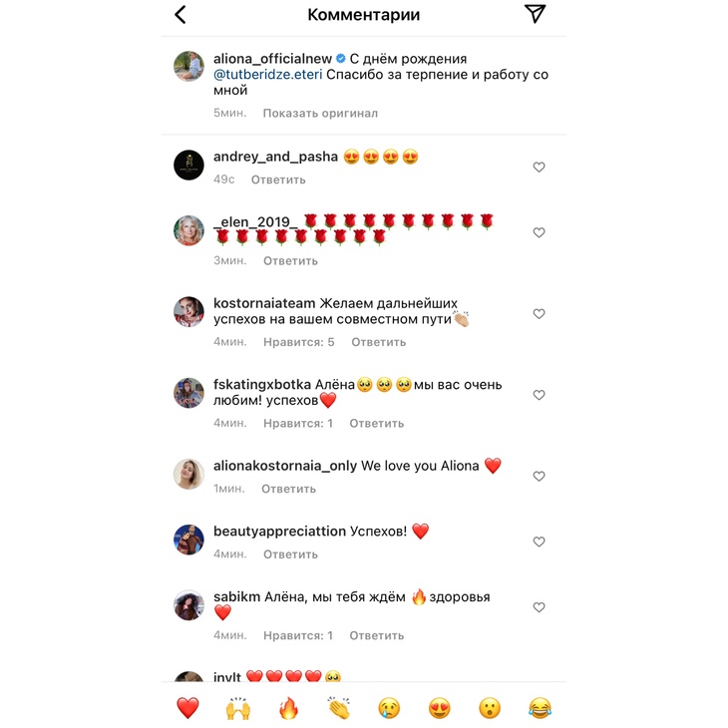This screenshot has width=728, height=728.
Task: Insert the clapping hands quick emoji
Action: click(338, 708)
